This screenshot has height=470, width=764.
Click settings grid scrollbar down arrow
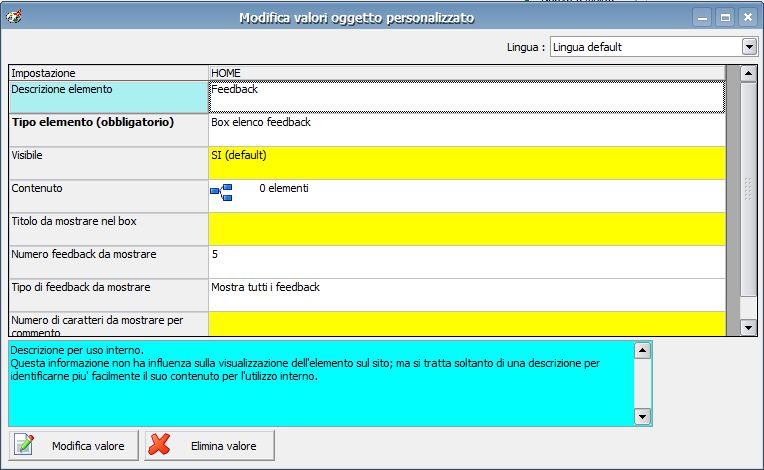(x=748, y=328)
